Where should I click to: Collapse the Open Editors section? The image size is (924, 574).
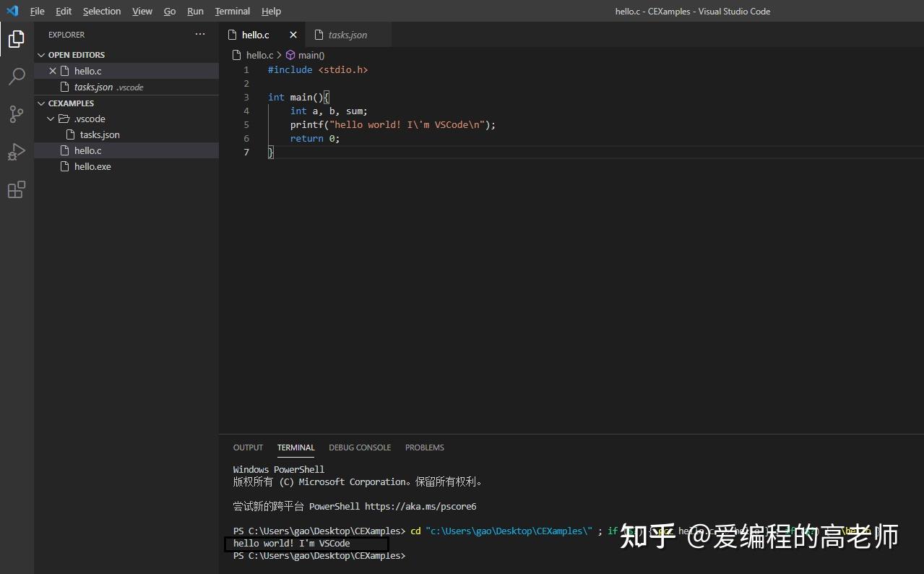(x=42, y=55)
